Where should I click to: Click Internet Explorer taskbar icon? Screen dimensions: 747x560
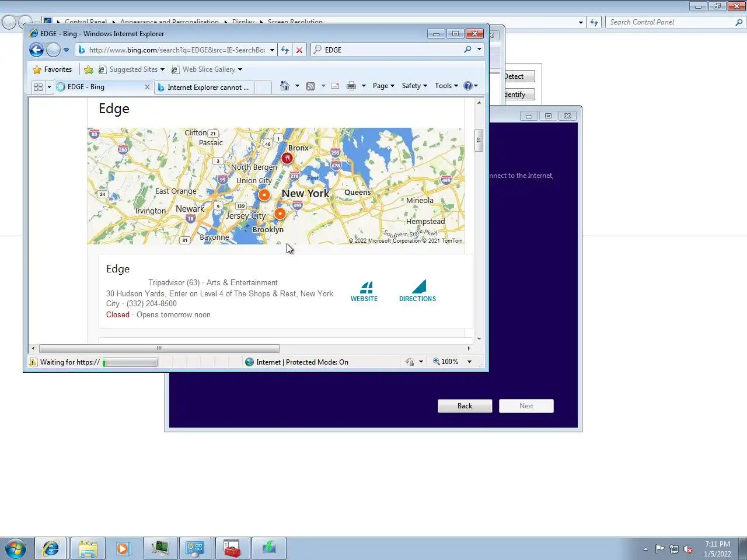click(x=51, y=548)
